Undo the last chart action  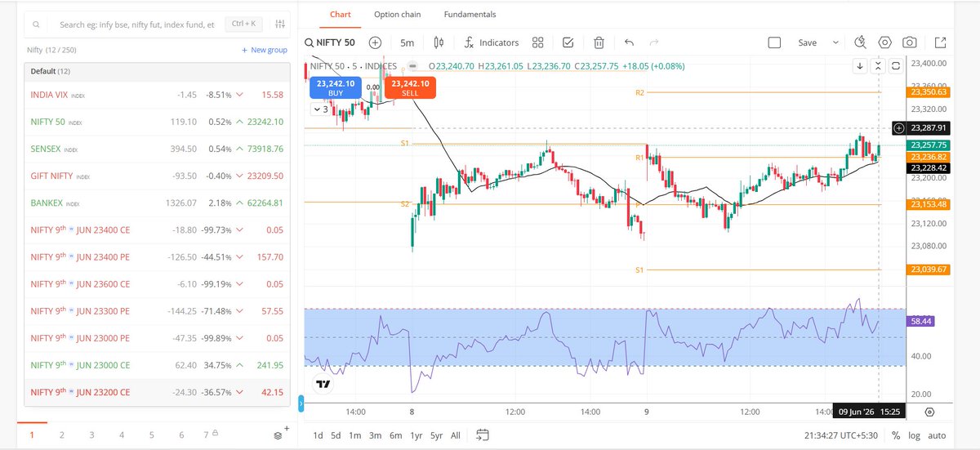point(629,42)
